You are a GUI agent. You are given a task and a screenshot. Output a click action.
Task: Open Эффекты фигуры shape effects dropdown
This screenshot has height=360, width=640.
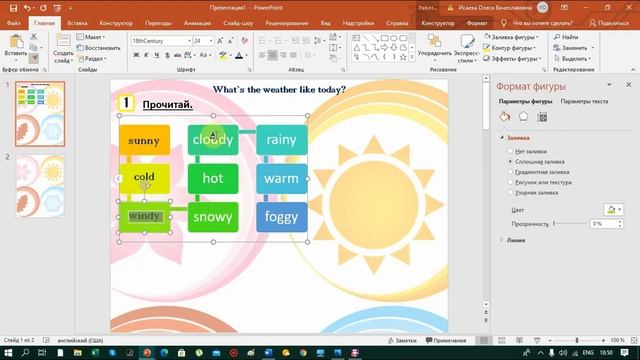pos(512,58)
